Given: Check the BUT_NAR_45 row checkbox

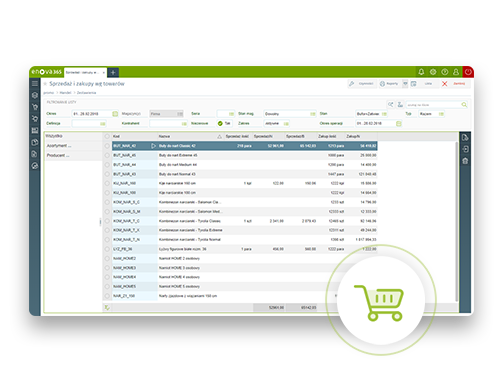Looking at the screenshot, I should coord(107,155).
